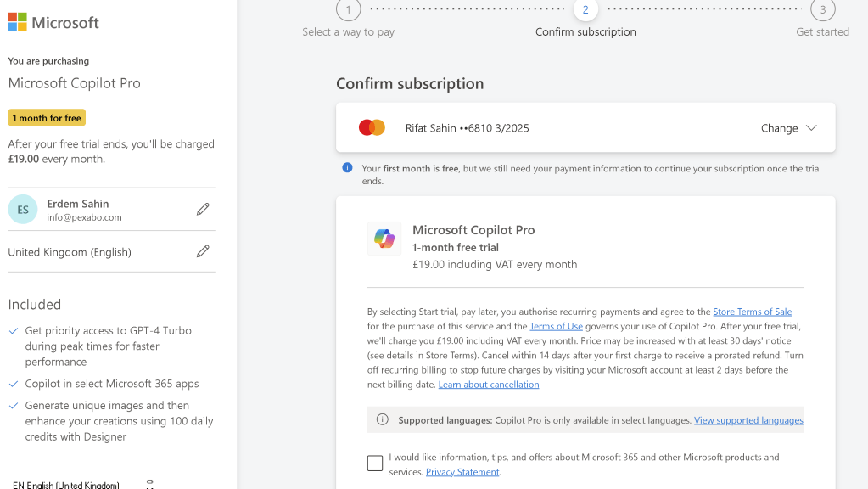The image size is (868, 489).
Task: Click the 'Confirm subscription' page heading
Action: (x=410, y=84)
